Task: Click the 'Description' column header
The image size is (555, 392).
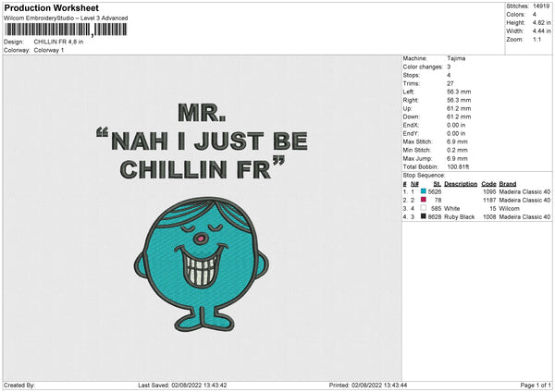Action: tap(461, 184)
